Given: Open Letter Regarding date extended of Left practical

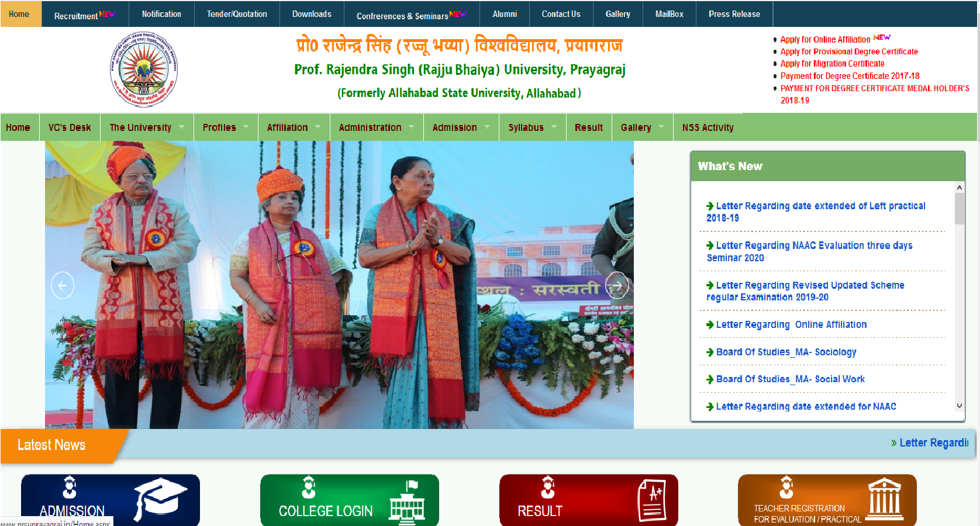Looking at the screenshot, I should 816,212.
